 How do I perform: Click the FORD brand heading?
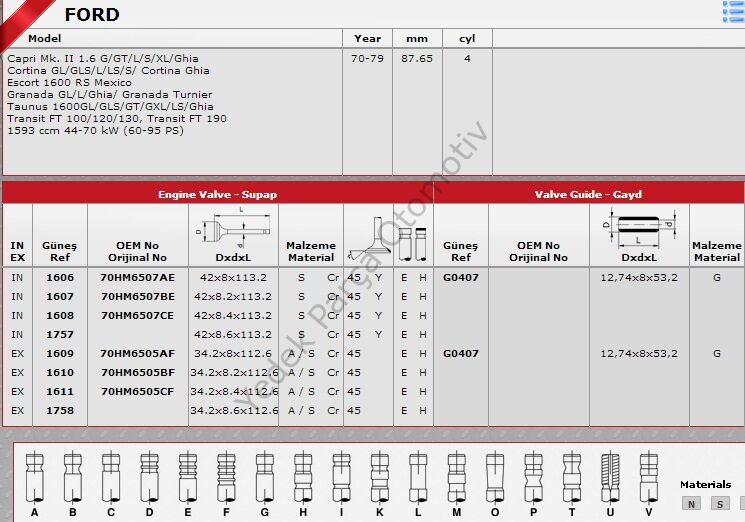click(x=92, y=14)
